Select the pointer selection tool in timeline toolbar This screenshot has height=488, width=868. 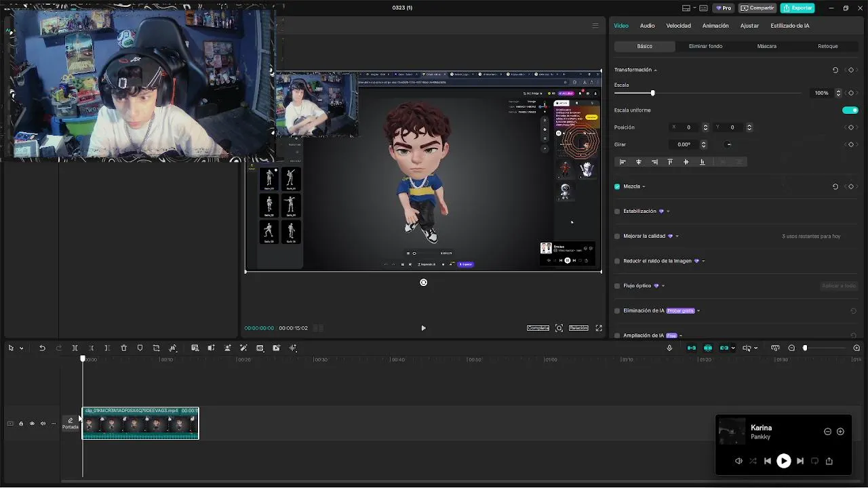tap(11, 348)
